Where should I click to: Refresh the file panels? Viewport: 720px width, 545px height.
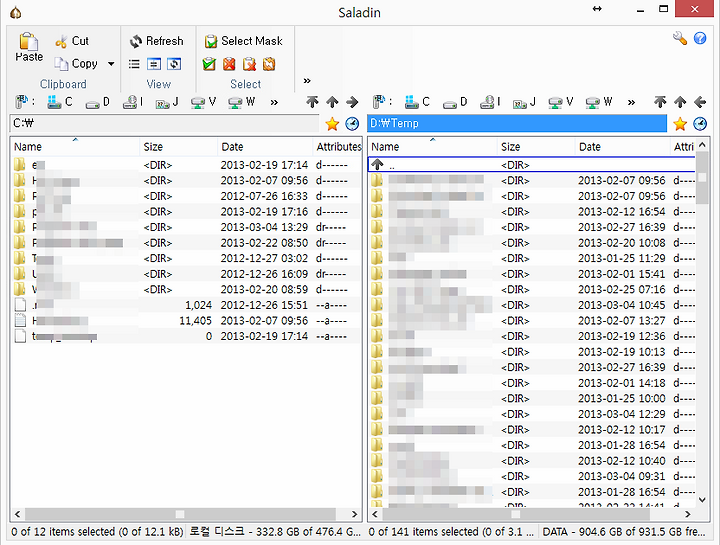coord(156,41)
